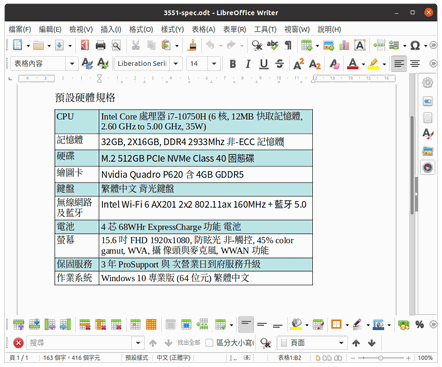Open 工具(T) menu
The image size is (442, 367).
click(265, 29)
